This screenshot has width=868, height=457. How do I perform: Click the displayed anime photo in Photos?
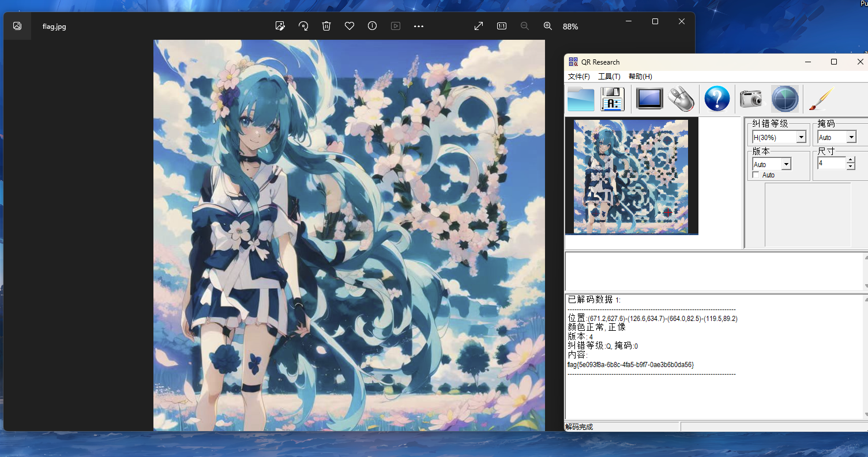point(349,235)
